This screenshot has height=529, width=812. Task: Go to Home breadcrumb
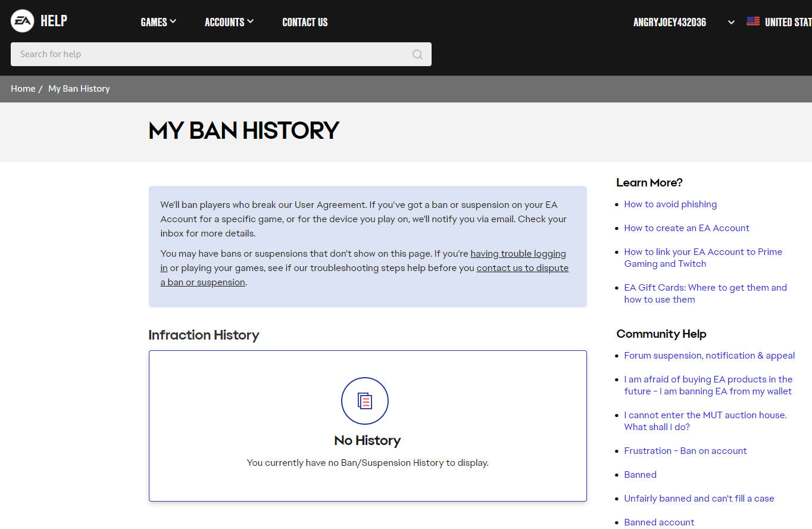[x=23, y=89]
